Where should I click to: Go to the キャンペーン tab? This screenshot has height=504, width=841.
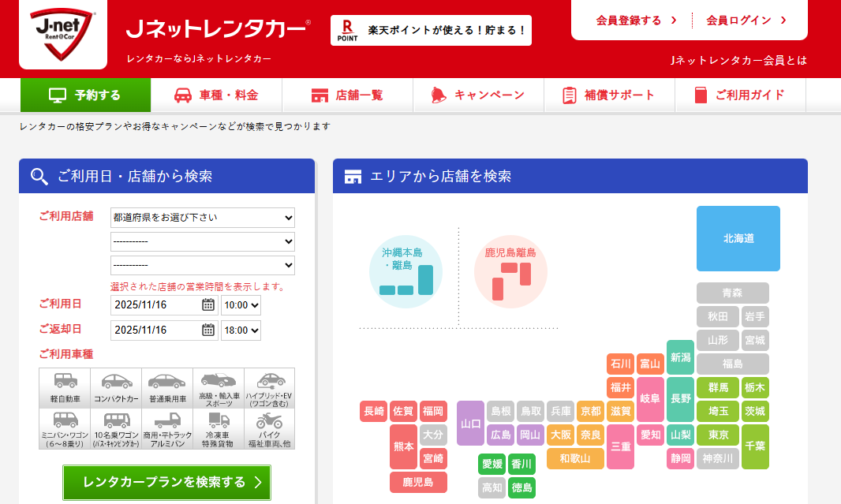click(478, 95)
